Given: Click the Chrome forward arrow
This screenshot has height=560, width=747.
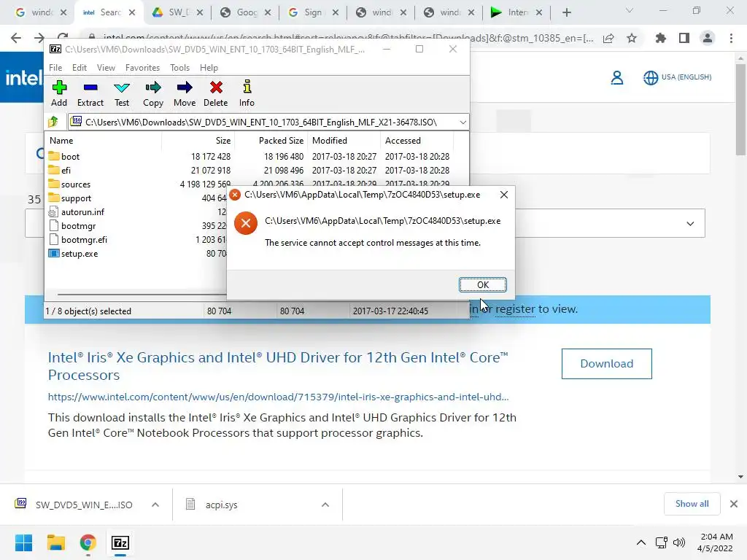Looking at the screenshot, I should [x=39, y=38].
